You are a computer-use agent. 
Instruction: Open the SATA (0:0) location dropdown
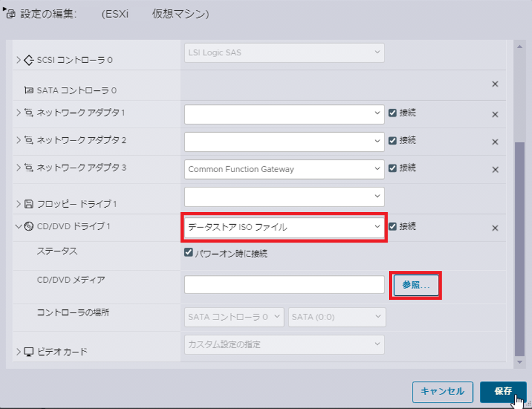337,317
